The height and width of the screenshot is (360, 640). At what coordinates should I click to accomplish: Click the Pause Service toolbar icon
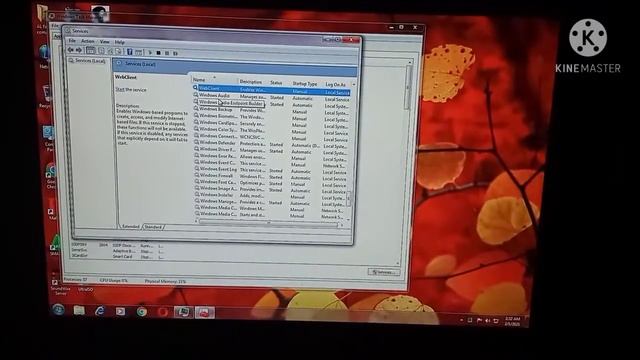click(167, 53)
